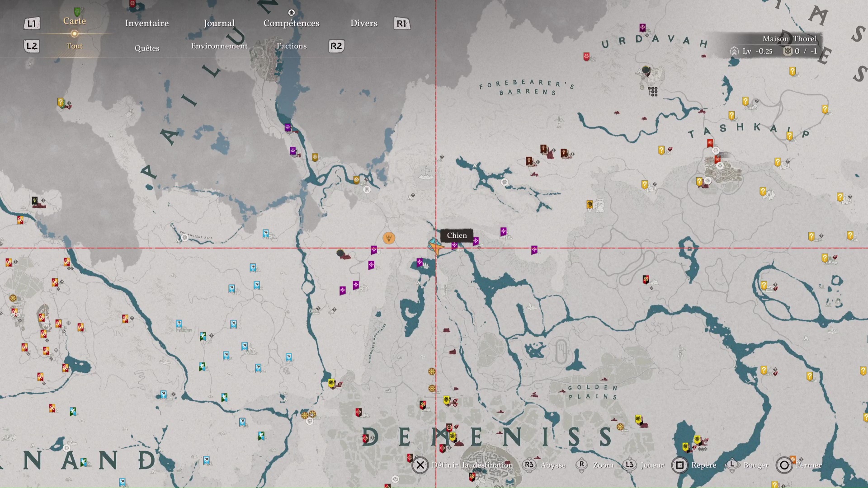Image resolution: width=868 pixels, height=488 pixels.
Task: Select the Quêtes map filter
Action: click(146, 48)
